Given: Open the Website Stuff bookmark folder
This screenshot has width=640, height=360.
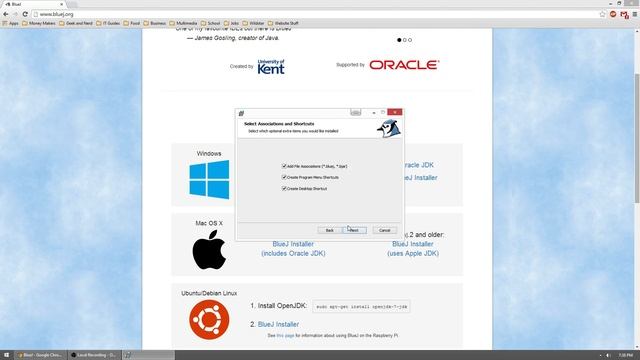Looking at the screenshot, I should coord(283,23).
